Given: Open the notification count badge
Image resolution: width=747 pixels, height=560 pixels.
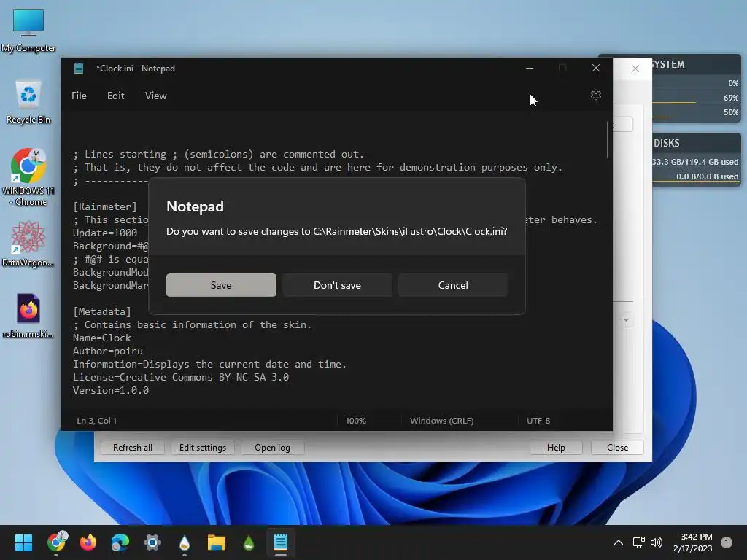Looking at the screenshot, I should pyautogui.click(x=727, y=542).
